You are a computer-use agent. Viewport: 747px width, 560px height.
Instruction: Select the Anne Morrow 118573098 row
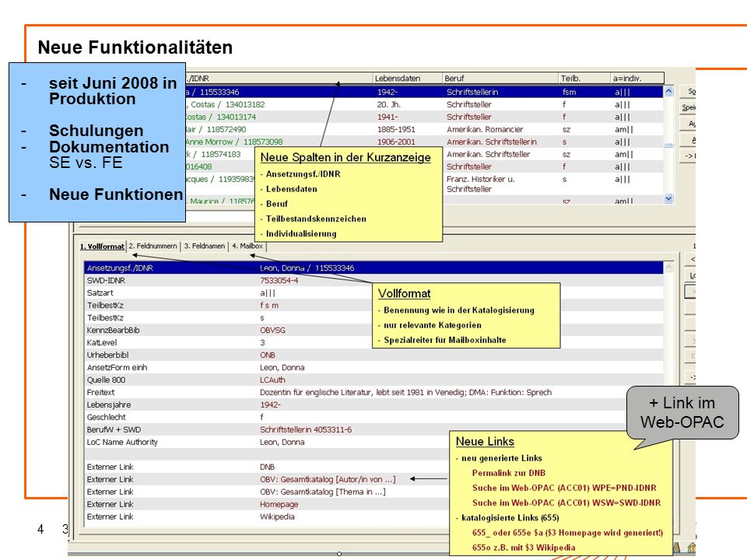(x=425, y=142)
